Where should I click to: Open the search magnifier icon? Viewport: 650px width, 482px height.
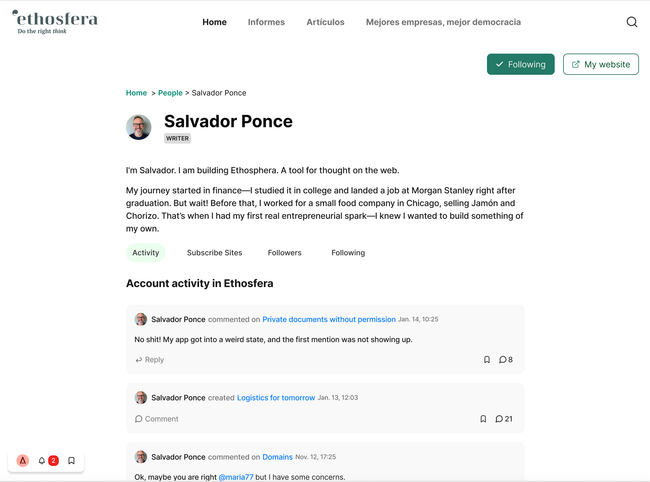[x=631, y=22]
